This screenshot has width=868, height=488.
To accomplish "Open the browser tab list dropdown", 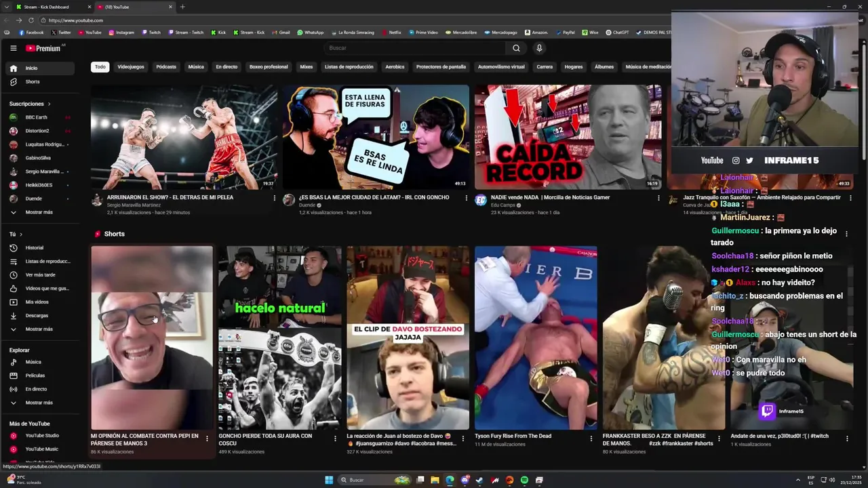I will (6, 7).
